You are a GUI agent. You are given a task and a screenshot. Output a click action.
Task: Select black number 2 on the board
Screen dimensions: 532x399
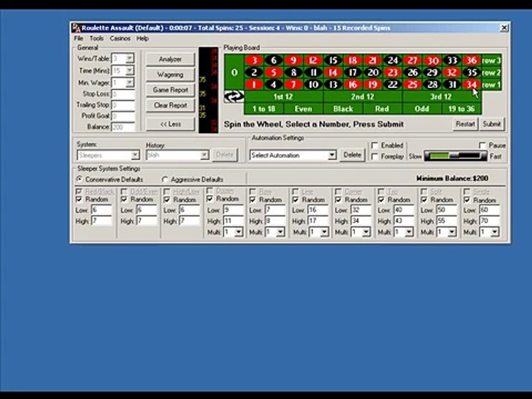(x=254, y=73)
